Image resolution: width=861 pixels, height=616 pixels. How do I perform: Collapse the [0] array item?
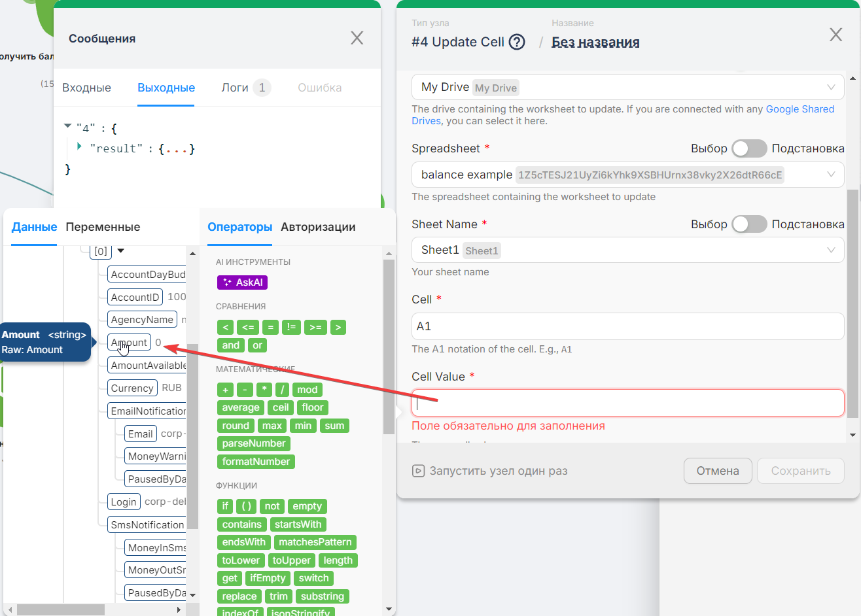click(121, 251)
